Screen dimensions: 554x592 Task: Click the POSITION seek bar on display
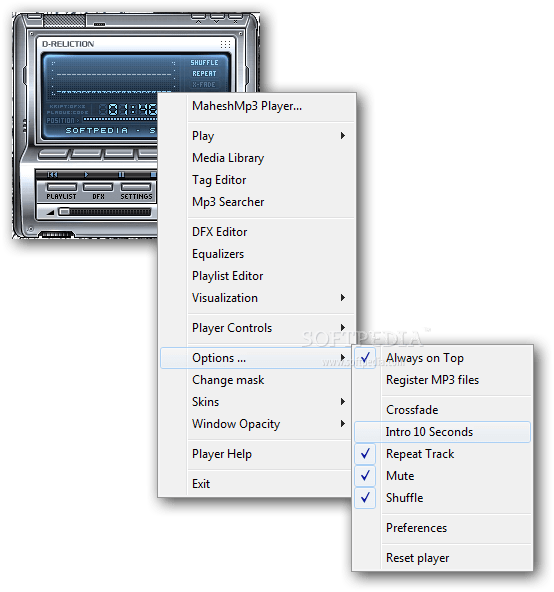(120, 120)
